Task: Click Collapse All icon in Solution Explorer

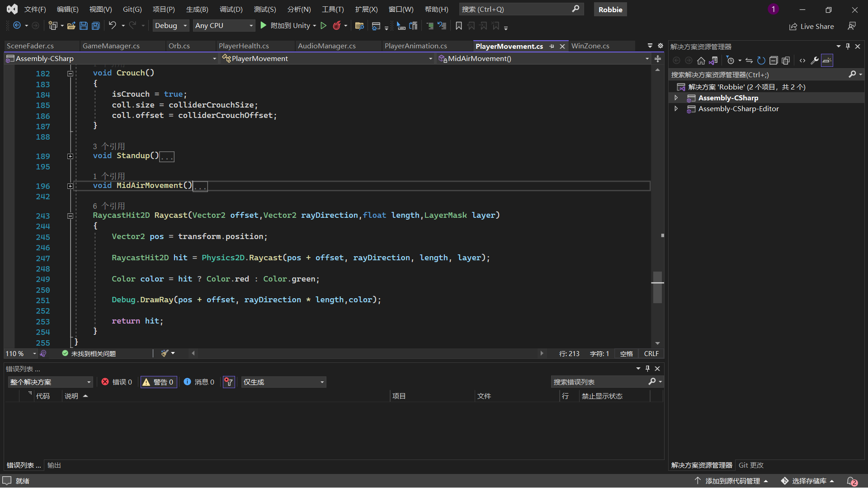Action: [x=774, y=61]
